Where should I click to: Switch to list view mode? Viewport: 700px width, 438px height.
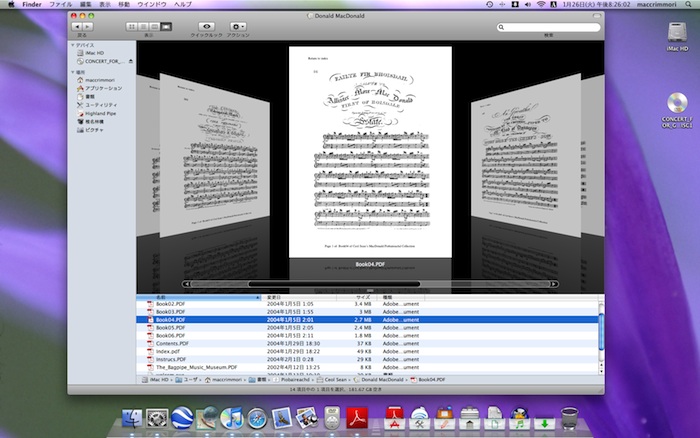coord(144,27)
